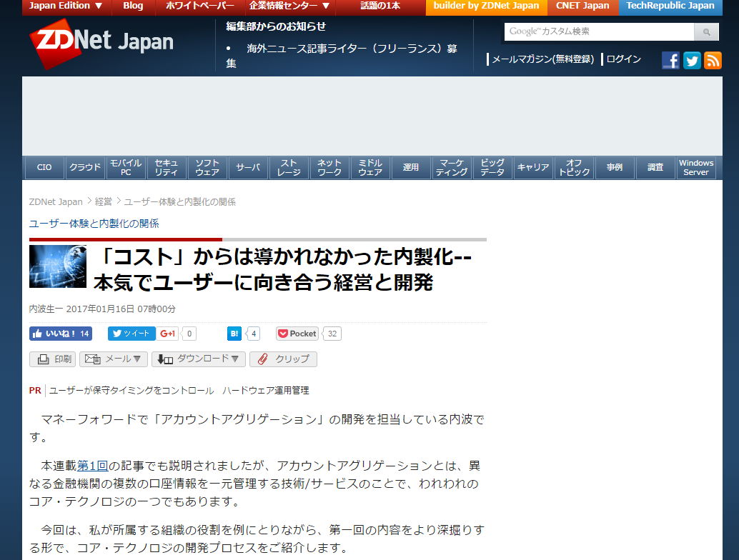Click the article headline text
The height and width of the screenshot is (560, 739).
283,269
